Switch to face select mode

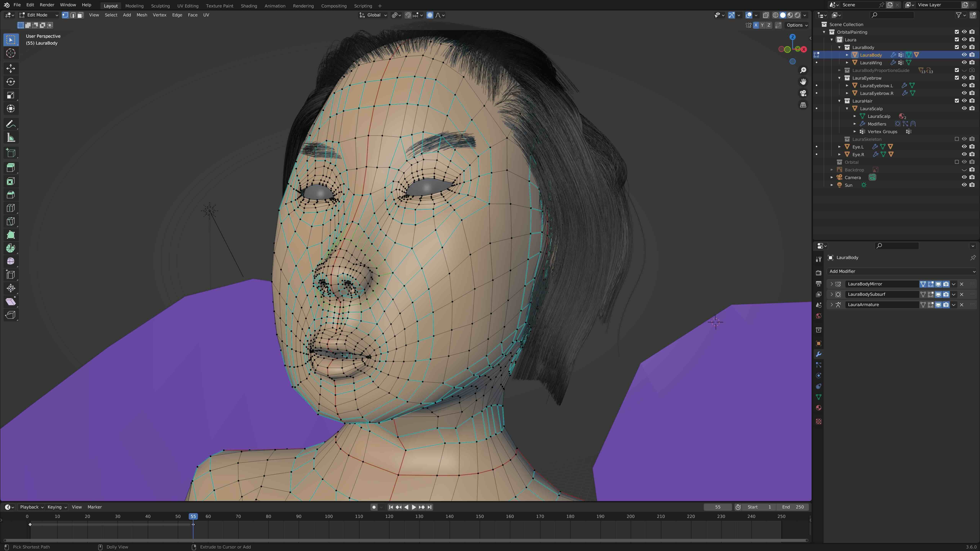[x=80, y=15]
